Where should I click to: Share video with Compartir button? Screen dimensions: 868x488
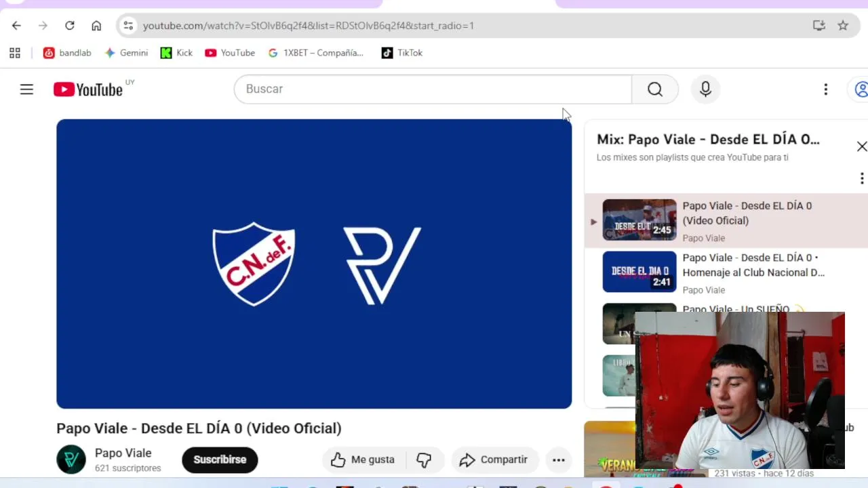494,460
